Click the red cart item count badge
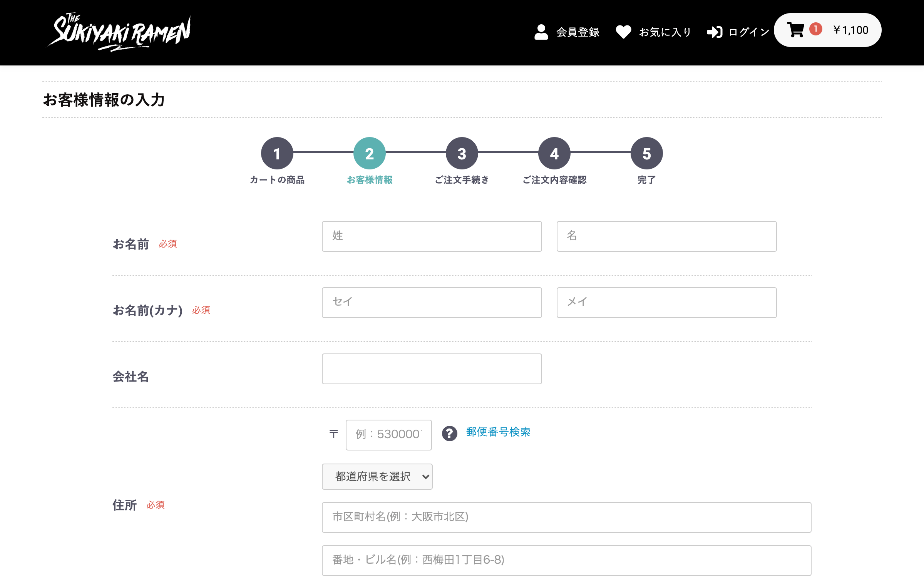The image size is (924, 576). pos(816,28)
